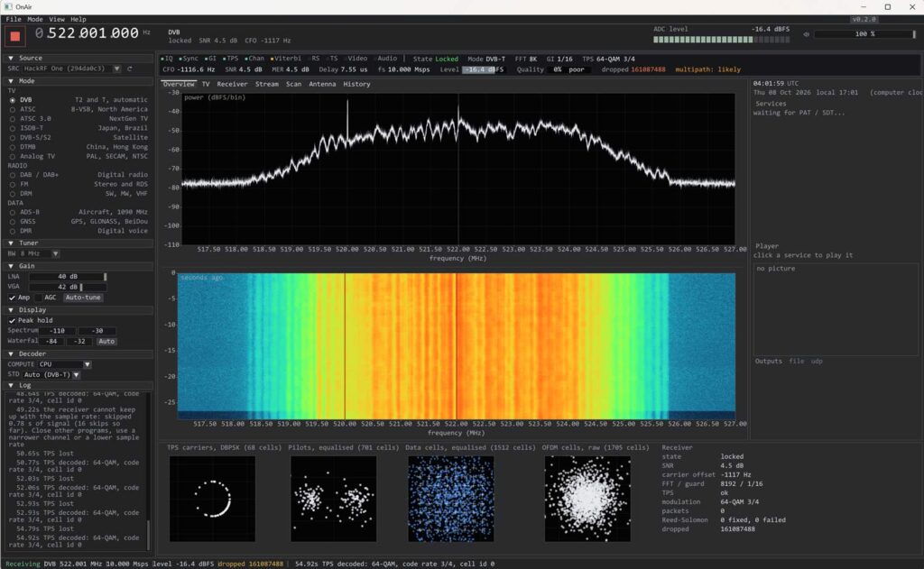Choose FM Stereo and RDS mode
This screenshot has width=924, height=569.
tap(13, 184)
